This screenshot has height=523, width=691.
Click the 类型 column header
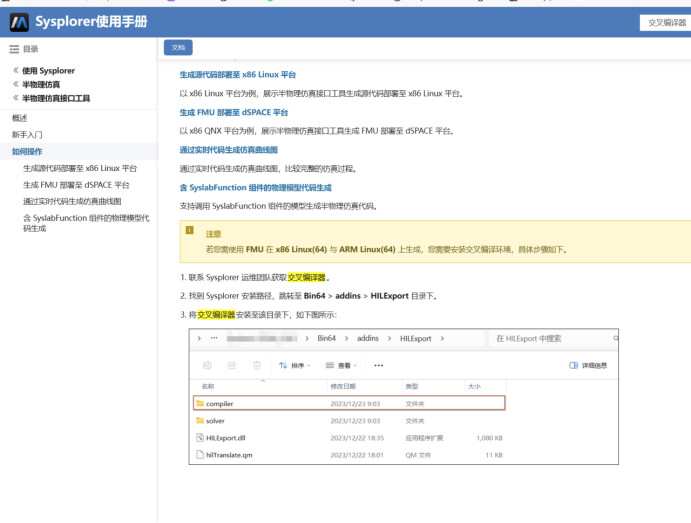tap(412, 386)
